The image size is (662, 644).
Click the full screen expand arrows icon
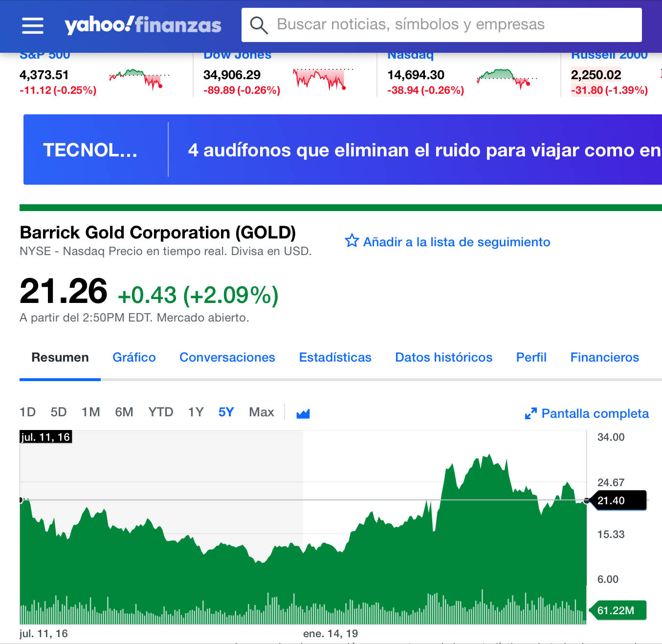click(x=530, y=414)
